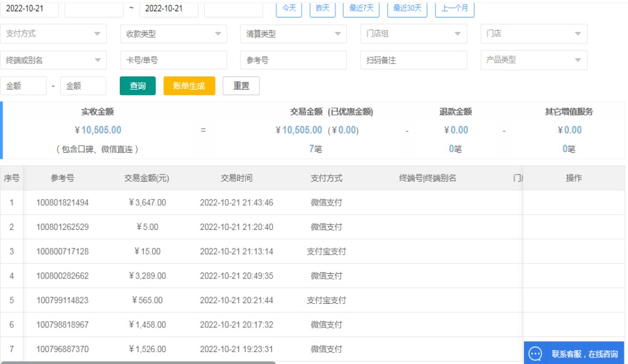Click the chat bubble customer service icon
Screen dimensions: 628x364
[x=536, y=354]
